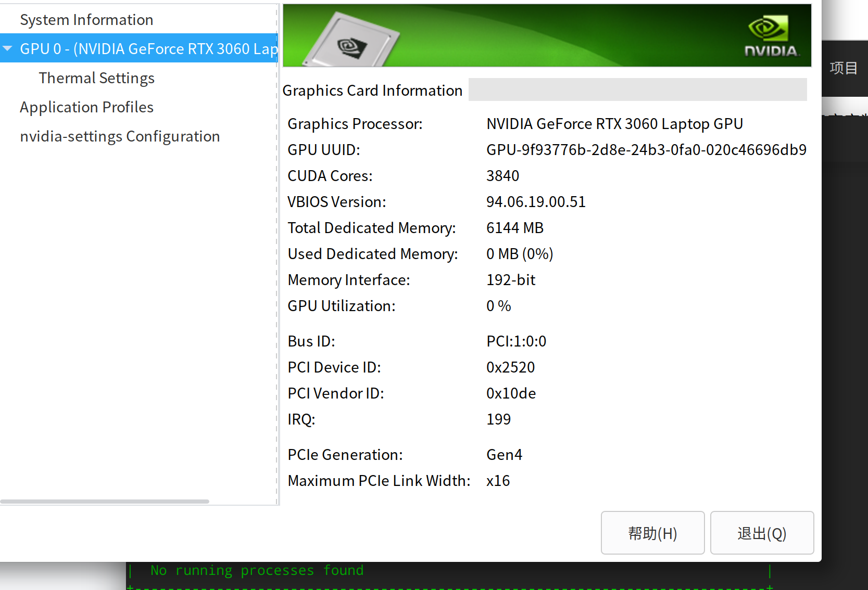Click the Graphics Processor name value
This screenshot has height=590, width=868.
pyautogui.click(x=614, y=124)
